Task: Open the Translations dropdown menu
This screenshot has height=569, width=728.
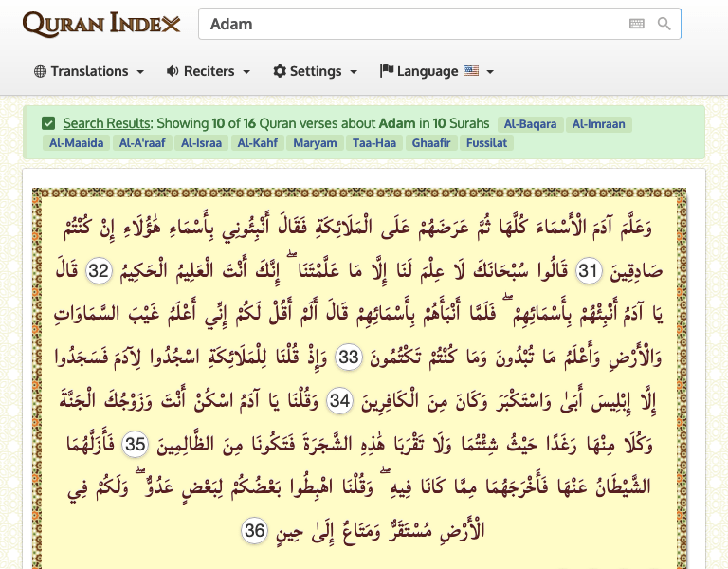Action: coord(89,71)
